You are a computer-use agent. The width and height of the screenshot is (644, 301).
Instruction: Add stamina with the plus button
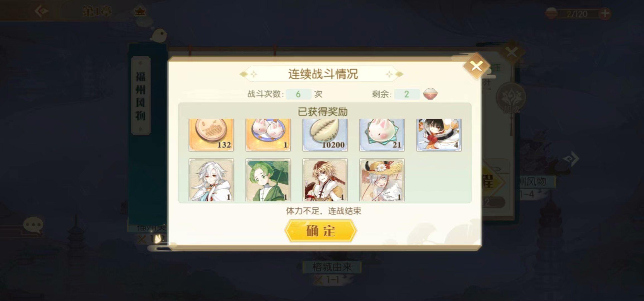coord(605,13)
